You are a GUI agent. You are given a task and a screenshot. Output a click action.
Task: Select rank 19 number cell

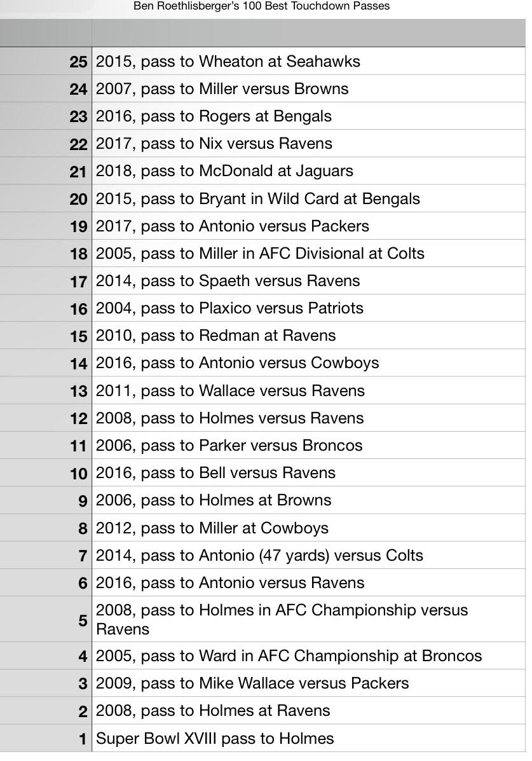46,226
